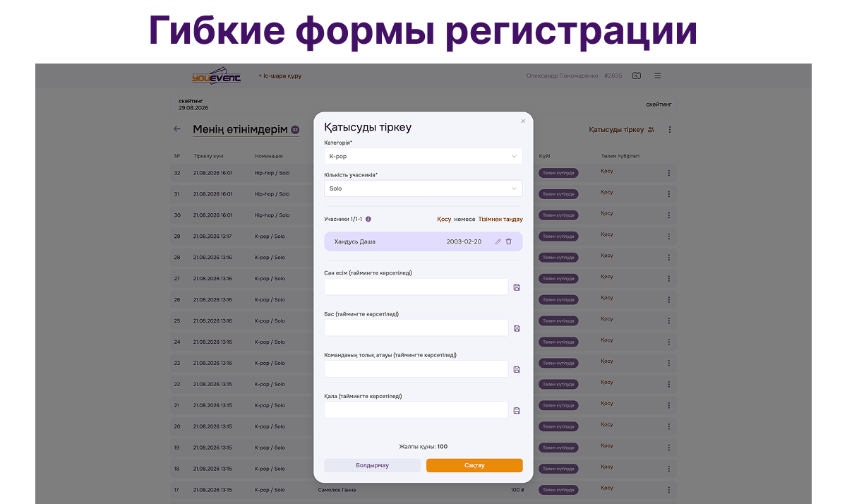Viewport: 847px width, 504px height.
Task: Click the language icon in header
Action: tap(637, 76)
